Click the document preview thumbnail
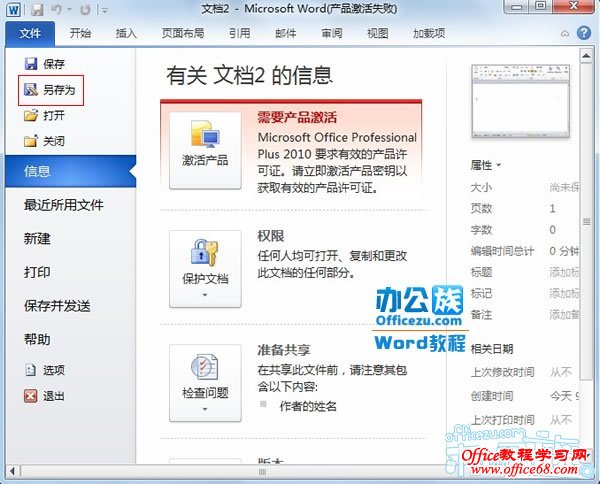The width and height of the screenshot is (600, 484). (x=520, y=101)
